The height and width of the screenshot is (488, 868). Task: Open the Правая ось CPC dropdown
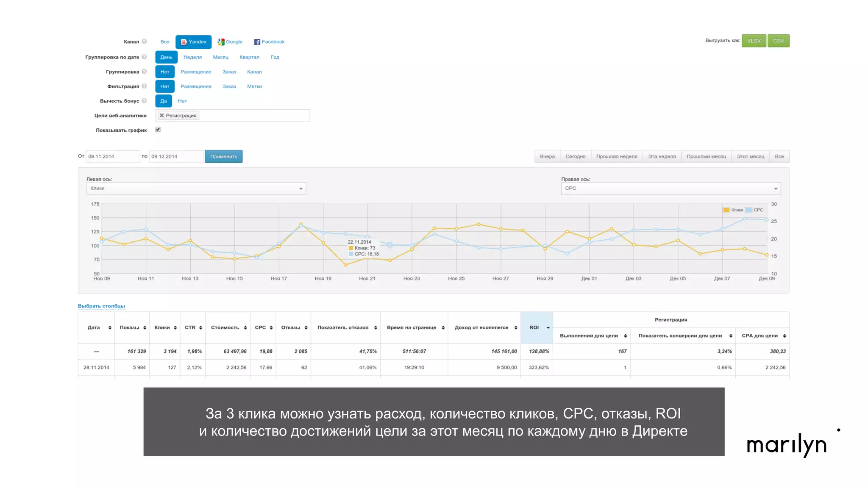click(x=670, y=189)
